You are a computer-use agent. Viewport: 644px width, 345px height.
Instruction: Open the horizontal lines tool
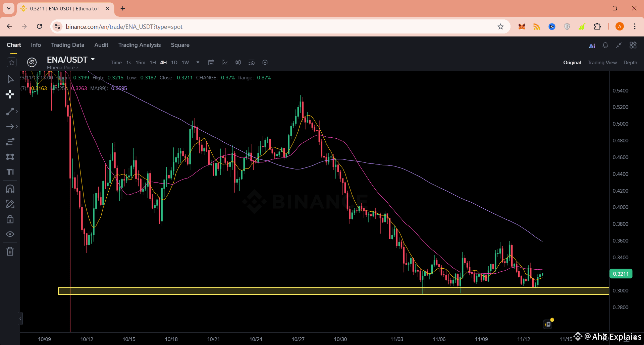(x=10, y=142)
